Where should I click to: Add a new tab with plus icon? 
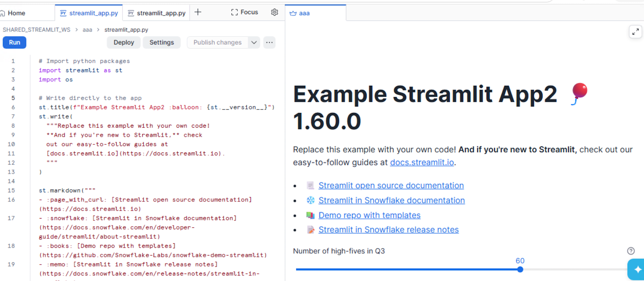point(198,12)
